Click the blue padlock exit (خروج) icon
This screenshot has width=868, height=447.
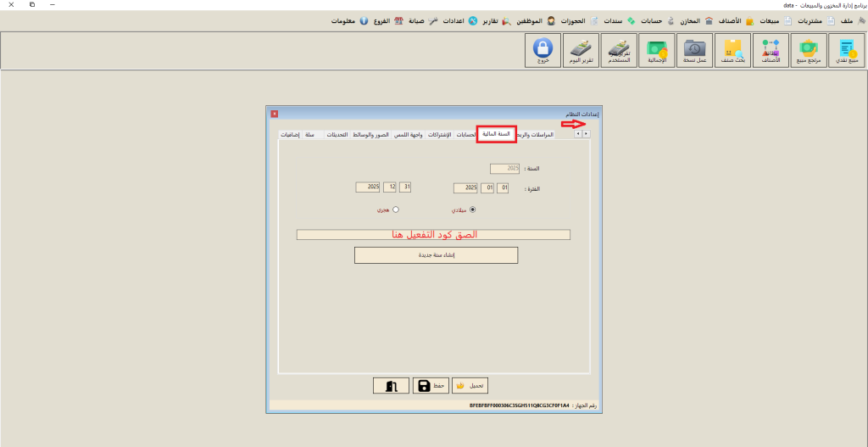[x=542, y=52]
